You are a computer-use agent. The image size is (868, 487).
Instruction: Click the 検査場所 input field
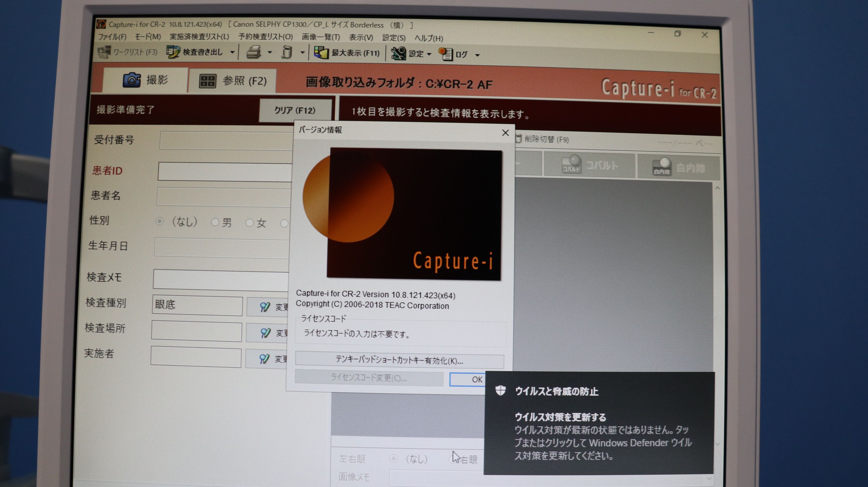click(196, 331)
